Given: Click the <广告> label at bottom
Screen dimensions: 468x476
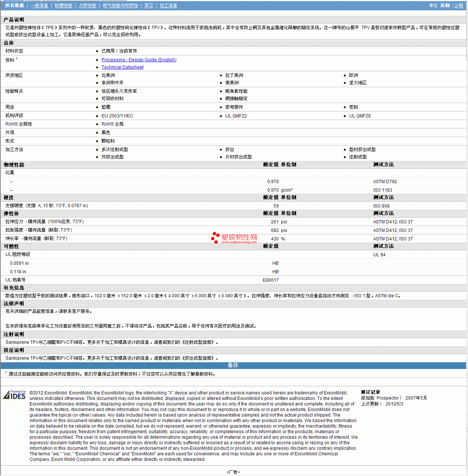Looking at the screenshot, I should [233, 472].
